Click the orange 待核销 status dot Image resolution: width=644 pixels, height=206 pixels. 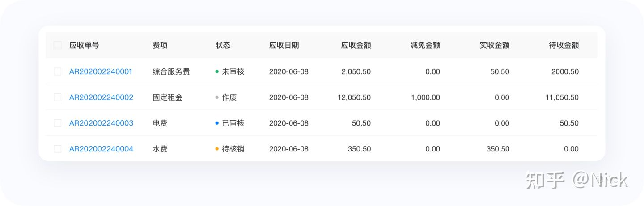coord(217,149)
